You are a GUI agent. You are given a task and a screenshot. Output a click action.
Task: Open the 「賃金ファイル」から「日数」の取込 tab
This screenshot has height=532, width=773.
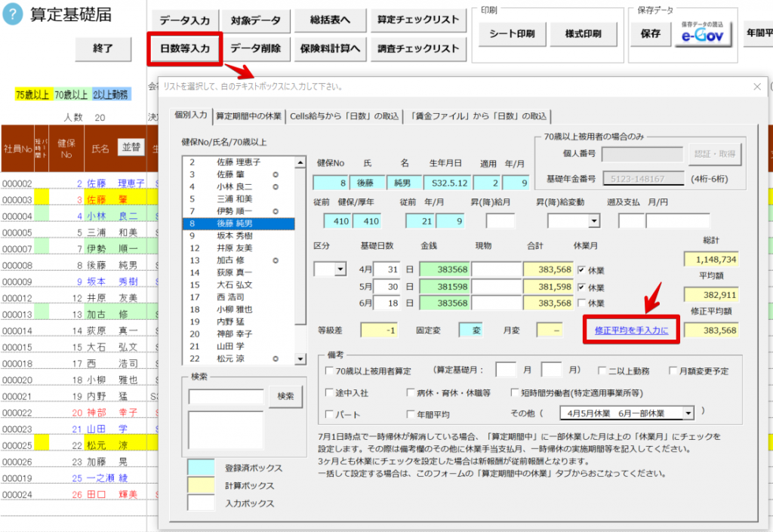pos(478,116)
